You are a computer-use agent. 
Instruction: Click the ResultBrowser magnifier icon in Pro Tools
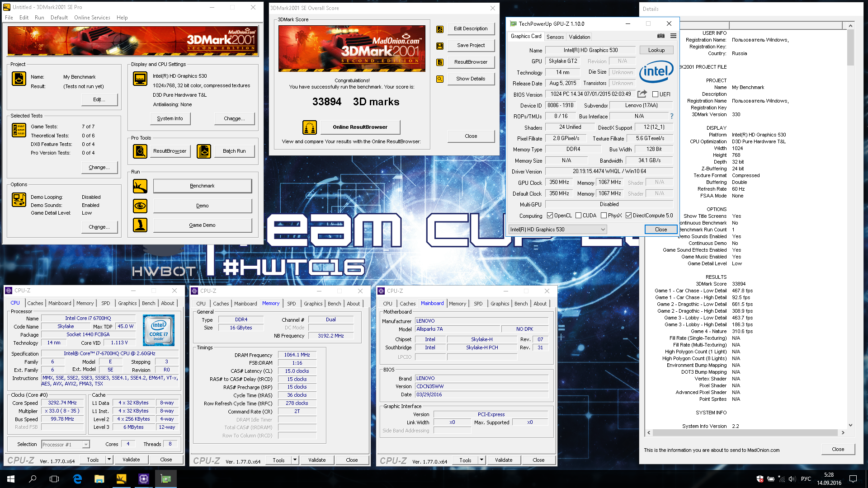140,151
